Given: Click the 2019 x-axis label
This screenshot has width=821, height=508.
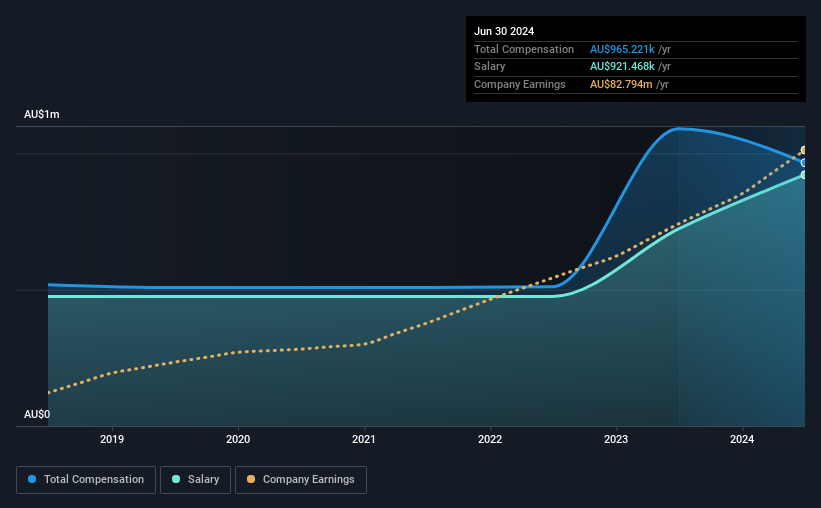Looking at the screenshot, I should pos(112,439).
